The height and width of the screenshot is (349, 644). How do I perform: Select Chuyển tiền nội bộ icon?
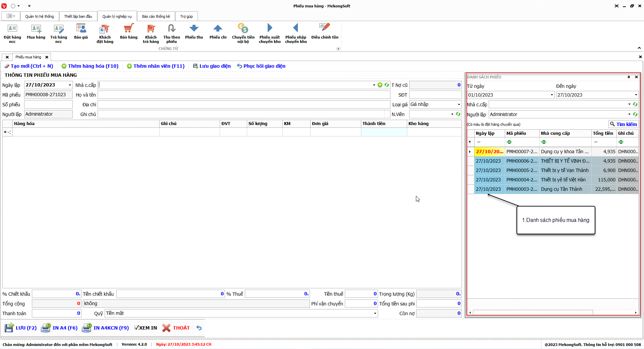pyautogui.click(x=243, y=33)
